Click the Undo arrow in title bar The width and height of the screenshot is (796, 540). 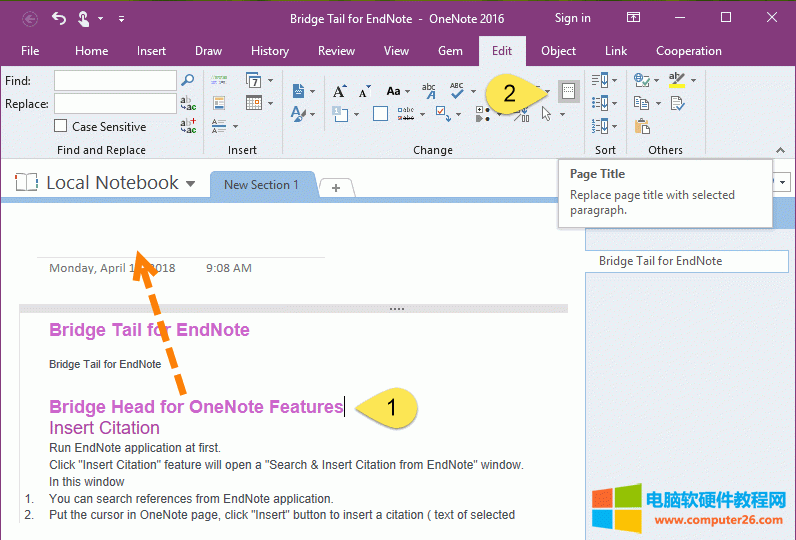[59, 18]
